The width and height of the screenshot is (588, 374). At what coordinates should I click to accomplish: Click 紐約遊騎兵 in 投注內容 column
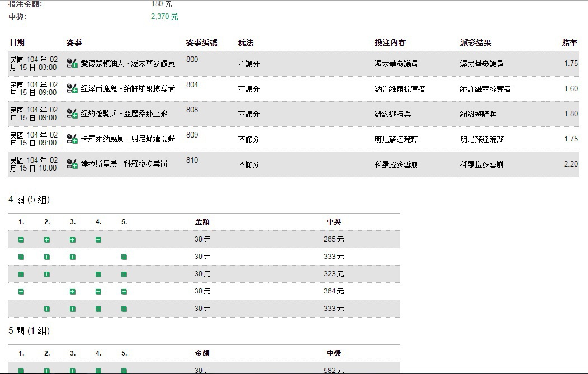393,114
